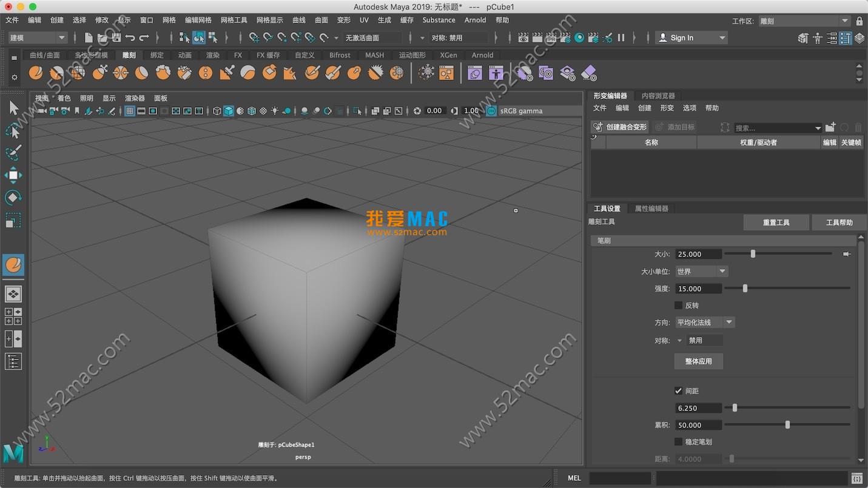This screenshot has width=868, height=488.
Task: Click the 重置工具 button
Action: point(776,222)
